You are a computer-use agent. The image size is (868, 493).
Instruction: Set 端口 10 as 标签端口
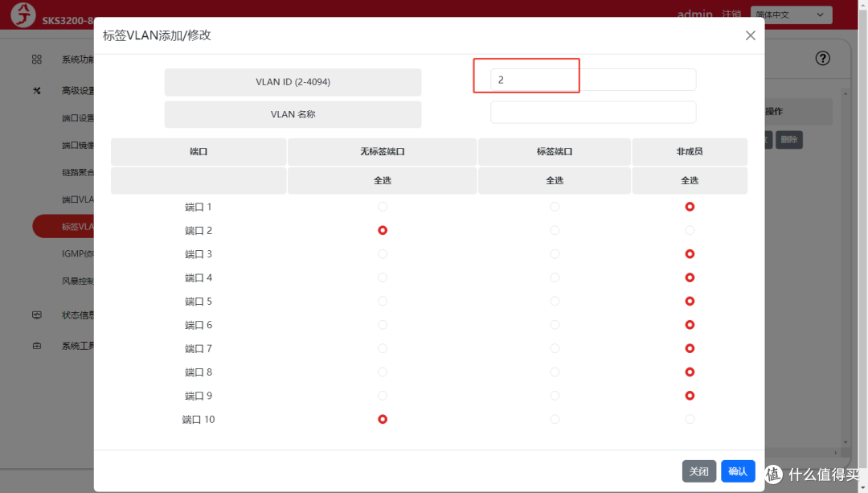tap(555, 419)
